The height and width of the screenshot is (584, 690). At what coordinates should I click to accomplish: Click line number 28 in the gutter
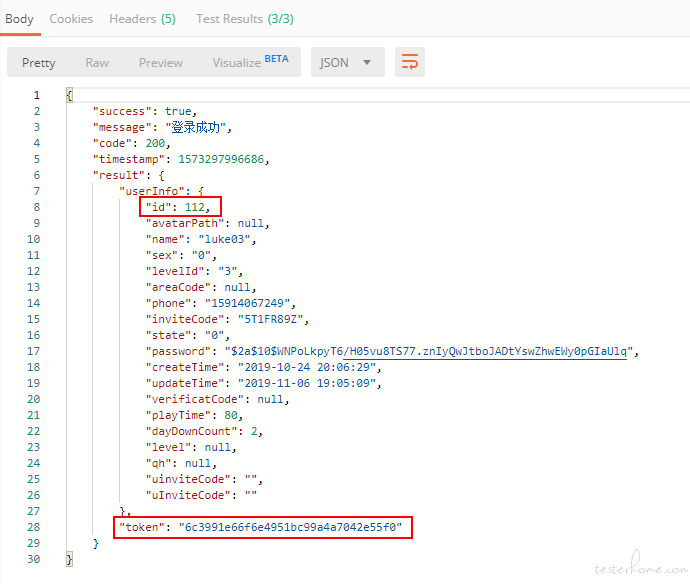(x=33, y=527)
